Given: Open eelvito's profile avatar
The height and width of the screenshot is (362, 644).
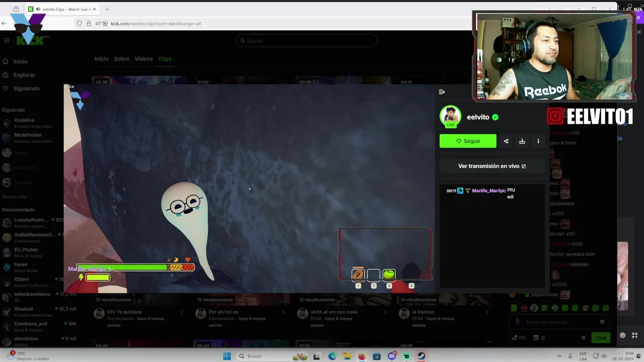Looking at the screenshot, I should (450, 117).
